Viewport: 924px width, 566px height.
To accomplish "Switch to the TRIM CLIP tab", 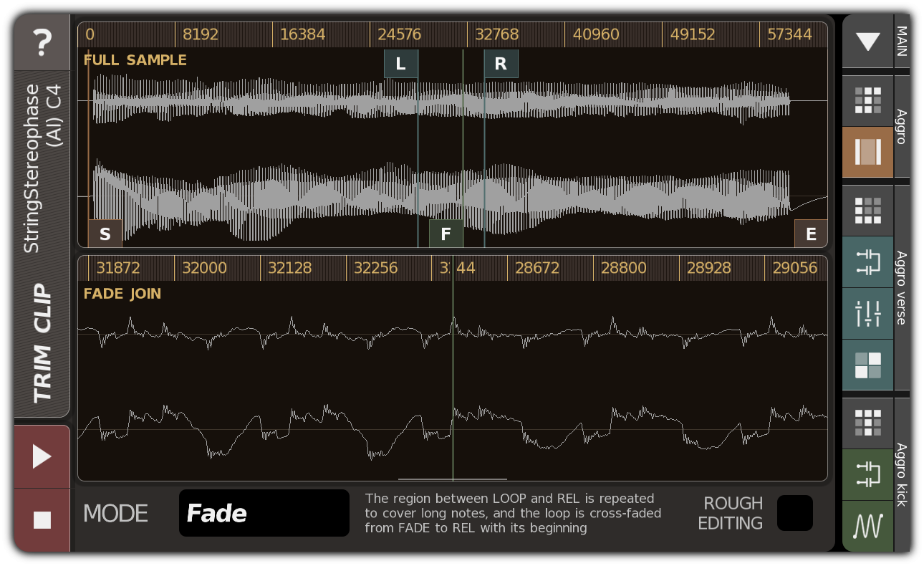I will click(42, 343).
